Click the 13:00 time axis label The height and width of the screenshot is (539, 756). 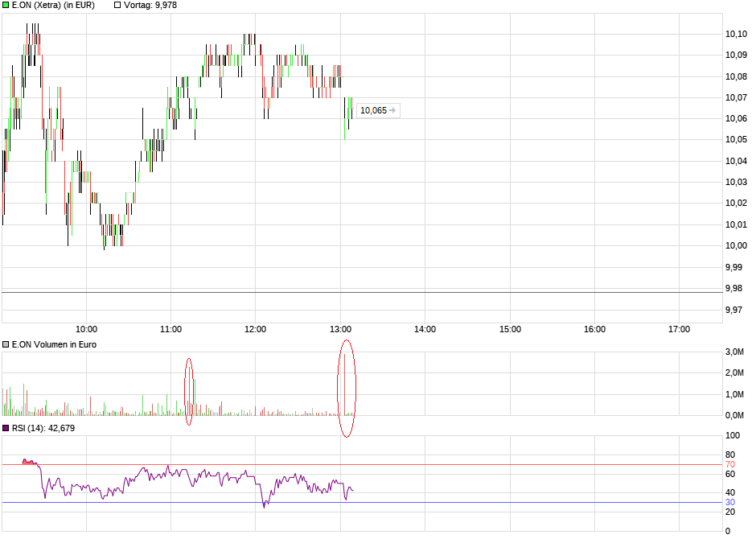pyautogui.click(x=340, y=329)
